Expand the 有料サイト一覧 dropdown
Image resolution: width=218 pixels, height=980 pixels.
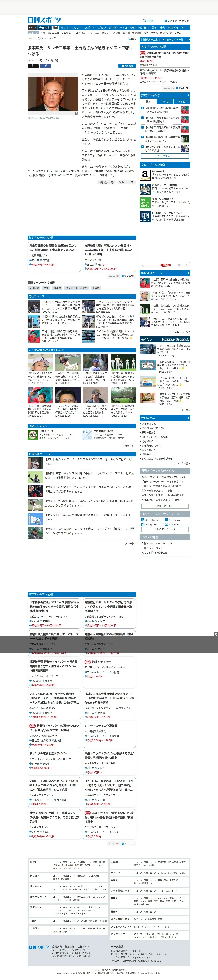click(178, 40)
